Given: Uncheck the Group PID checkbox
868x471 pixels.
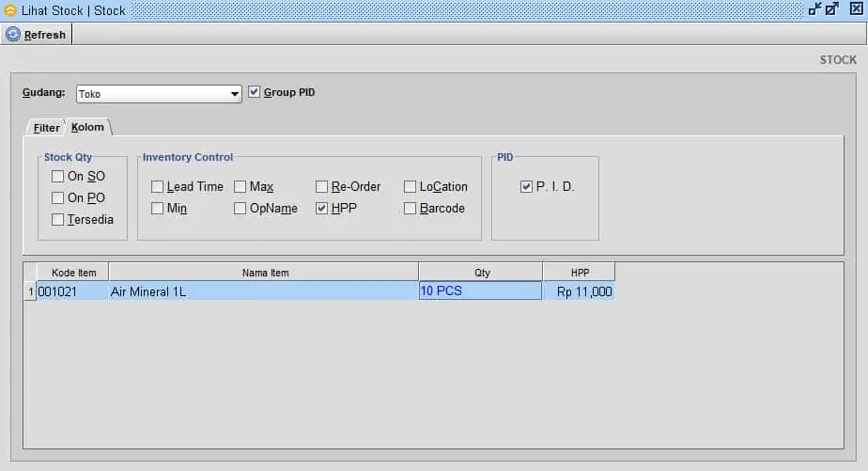Looking at the screenshot, I should click(x=255, y=92).
